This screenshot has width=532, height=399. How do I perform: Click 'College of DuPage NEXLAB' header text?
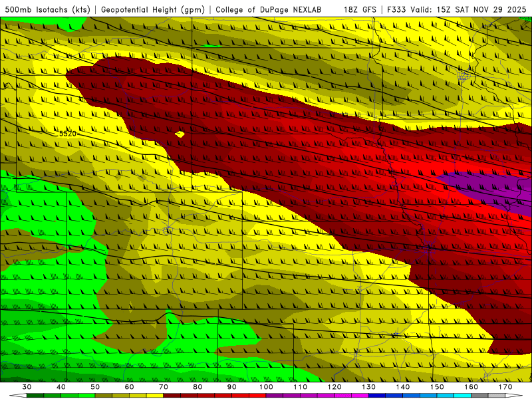click(269, 9)
